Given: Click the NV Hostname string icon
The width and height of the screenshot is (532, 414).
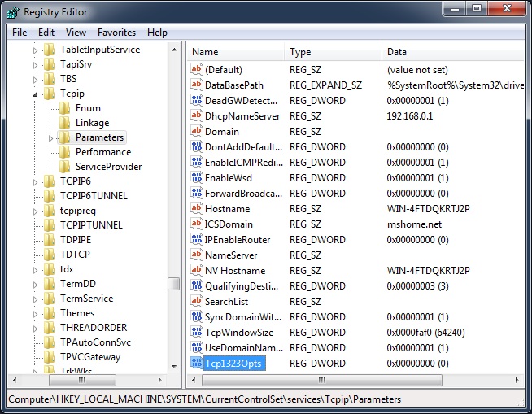Looking at the screenshot, I should pyautogui.click(x=197, y=270).
